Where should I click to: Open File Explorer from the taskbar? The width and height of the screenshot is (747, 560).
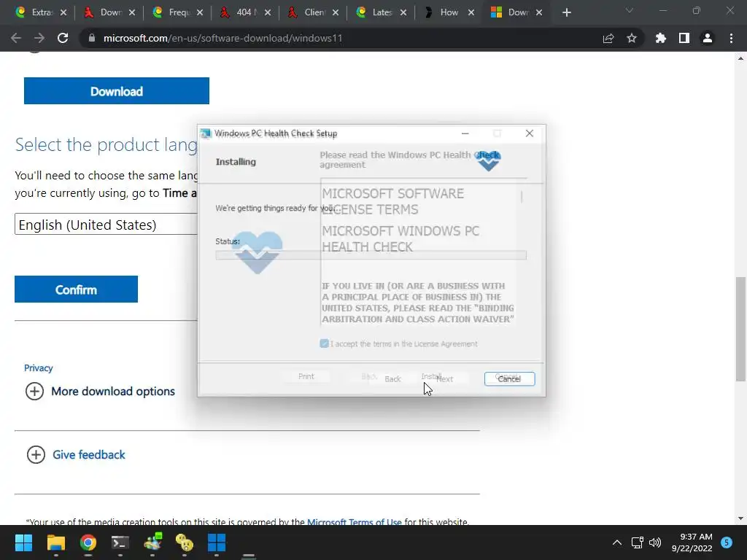coord(55,542)
